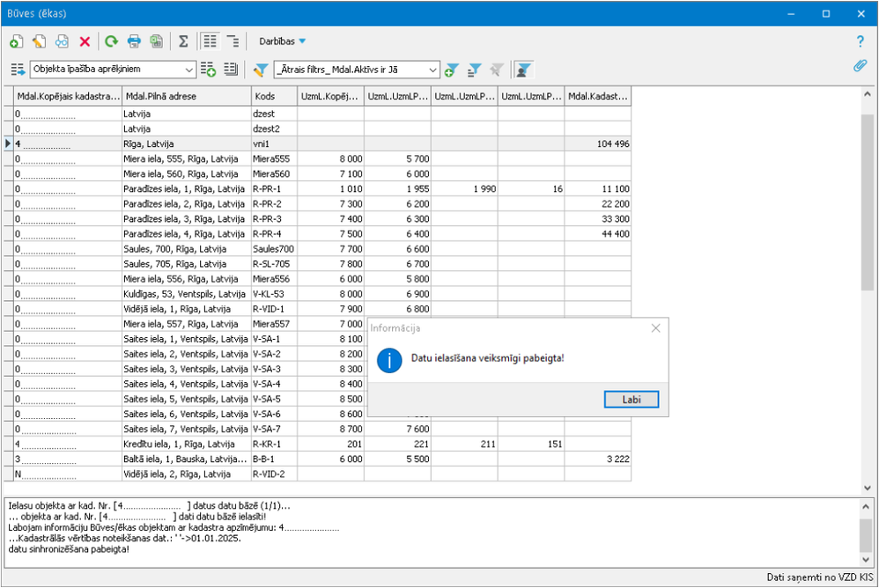Open the help question mark
The width and height of the screenshot is (879, 588).
tap(860, 41)
